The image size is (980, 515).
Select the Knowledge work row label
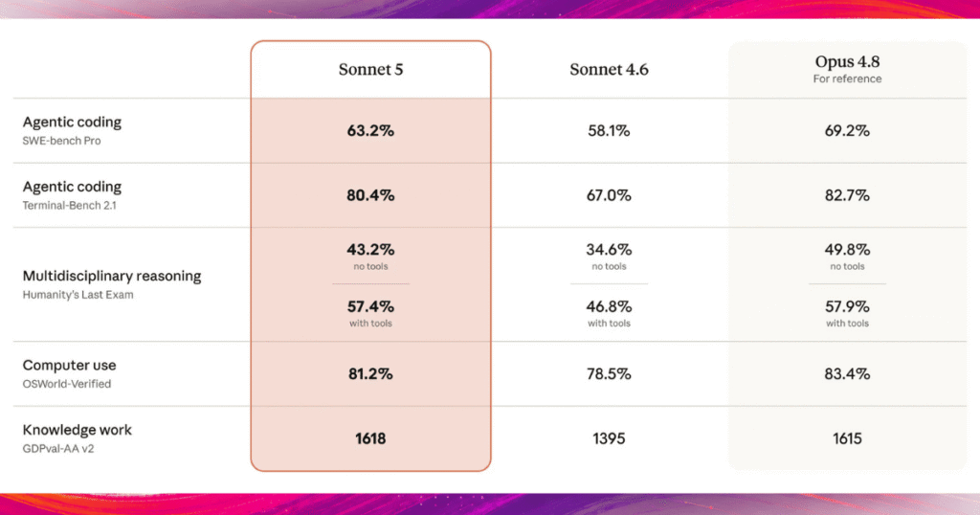tap(77, 430)
